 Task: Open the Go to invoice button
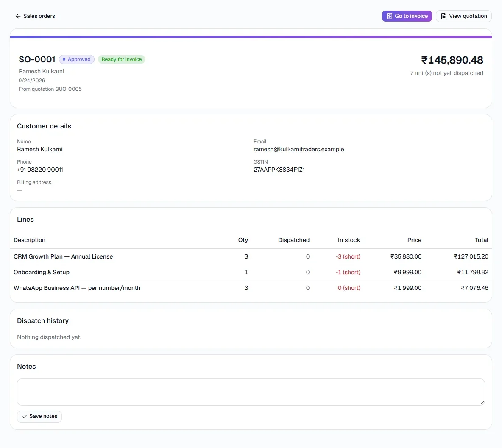pyautogui.click(x=407, y=16)
